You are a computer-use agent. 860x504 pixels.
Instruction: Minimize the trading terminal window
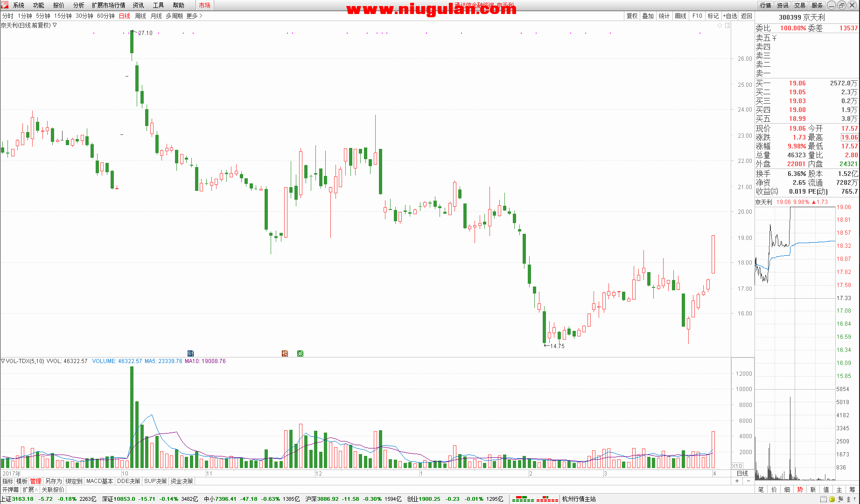(832, 5)
